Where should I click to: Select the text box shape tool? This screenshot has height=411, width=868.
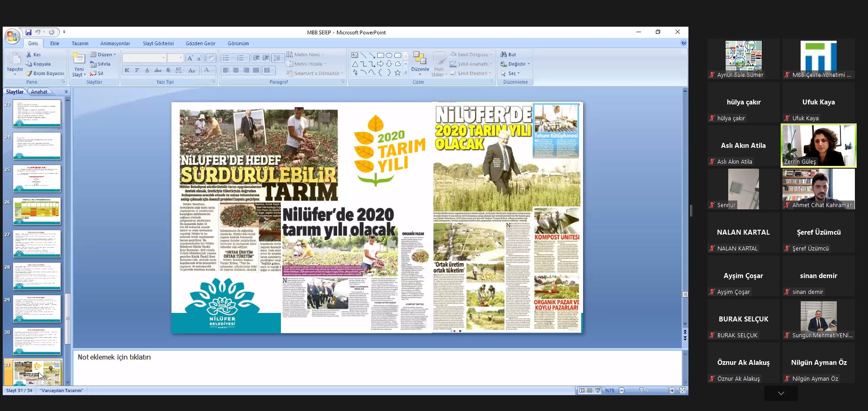point(355,55)
